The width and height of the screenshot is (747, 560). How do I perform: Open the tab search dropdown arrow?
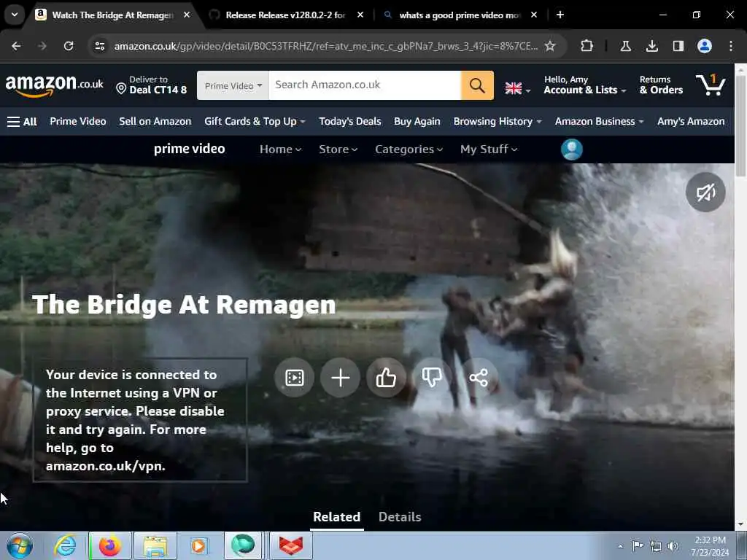(15, 15)
